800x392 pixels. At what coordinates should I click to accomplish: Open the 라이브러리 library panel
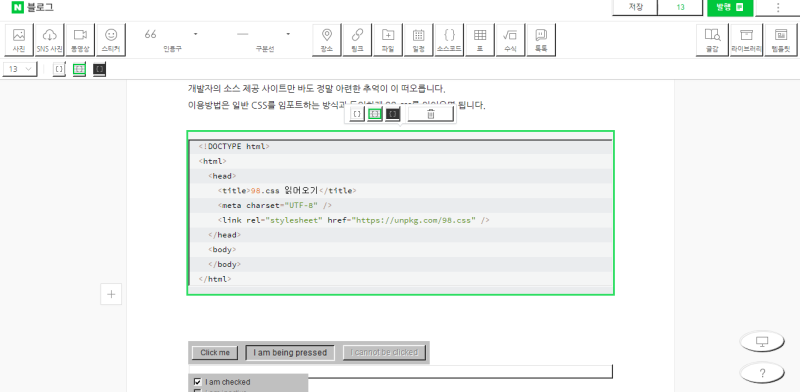point(746,39)
